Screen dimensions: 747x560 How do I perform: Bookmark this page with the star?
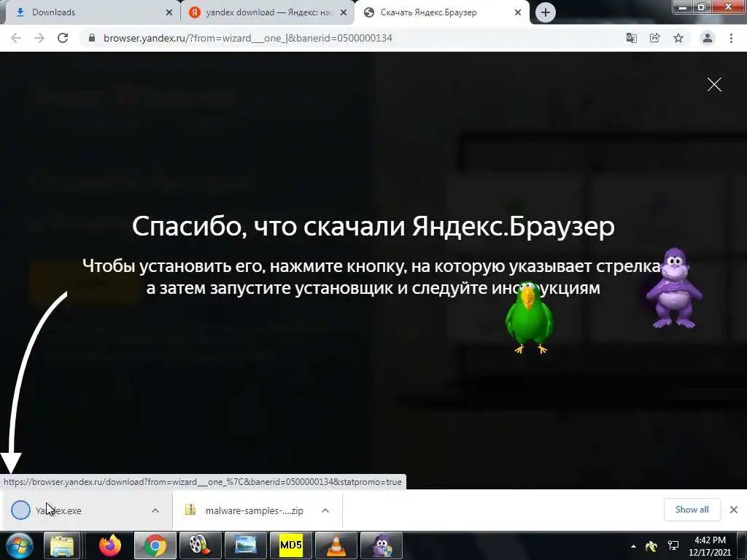point(678,38)
